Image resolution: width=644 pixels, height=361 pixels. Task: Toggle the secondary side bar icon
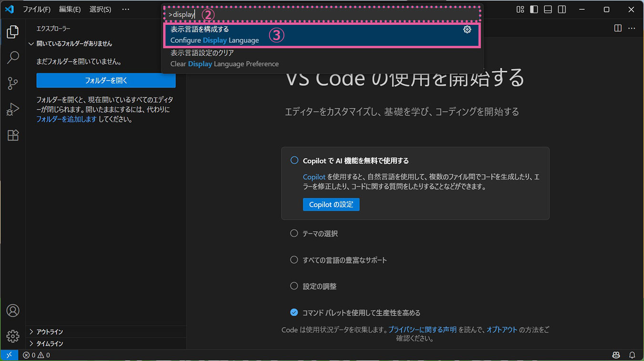coord(562,10)
